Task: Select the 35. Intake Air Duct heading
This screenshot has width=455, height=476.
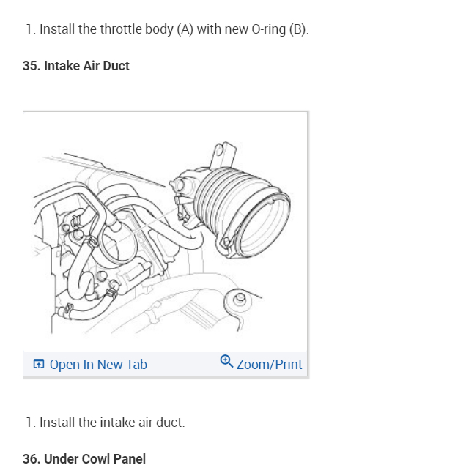Action: 76,66
